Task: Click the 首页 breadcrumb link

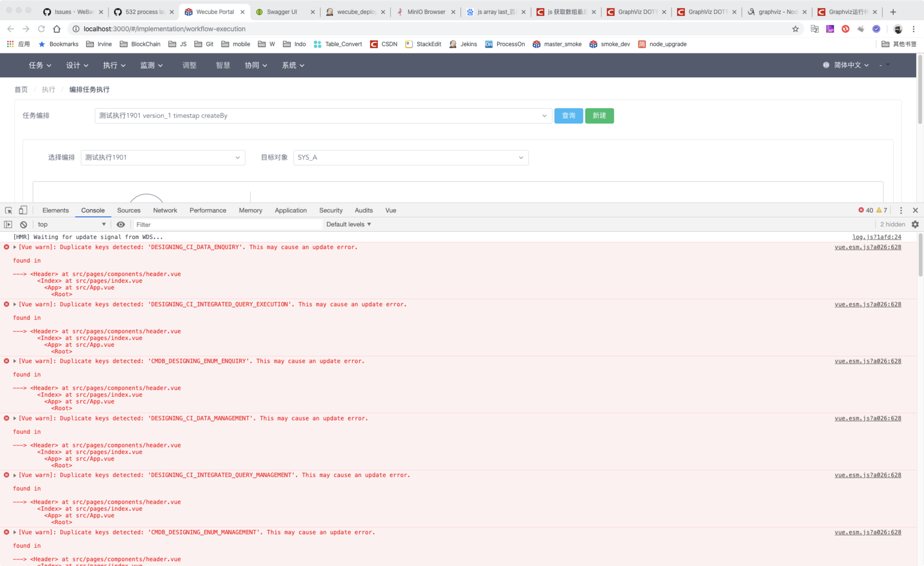Action: [x=21, y=90]
